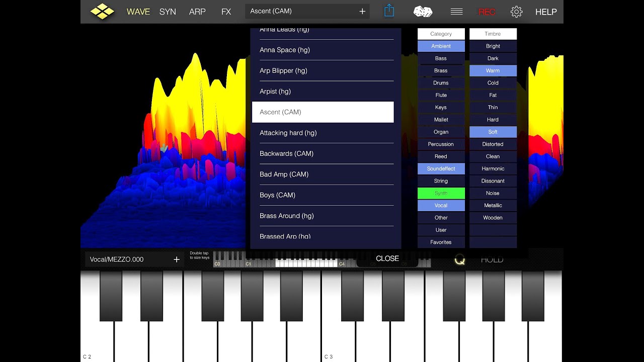Viewport: 644px width, 362px height.
Task: Randomize preset with the dice icon
Action: (423, 12)
